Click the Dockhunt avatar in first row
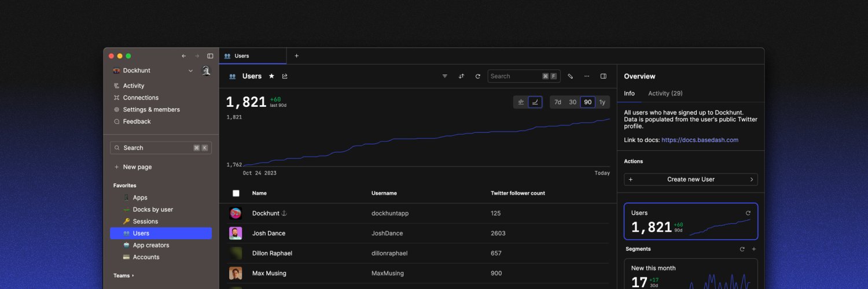Image resolution: width=868 pixels, height=289 pixels. [236, 213]
